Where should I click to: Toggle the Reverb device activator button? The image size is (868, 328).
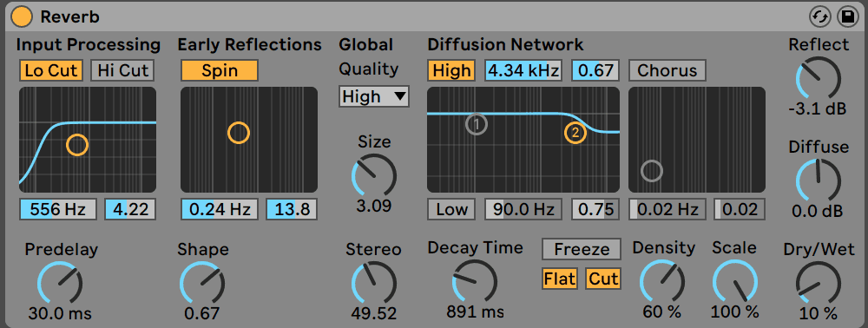[22, 17]
